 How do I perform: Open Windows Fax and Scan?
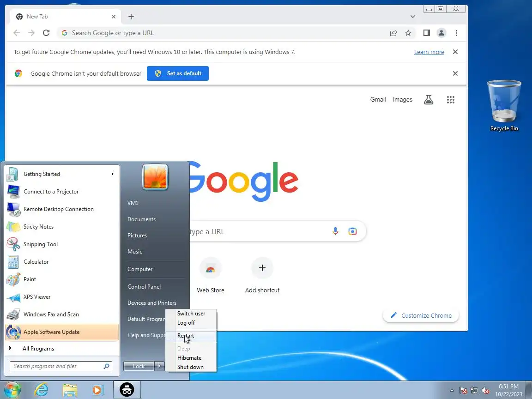click(62, 314)
